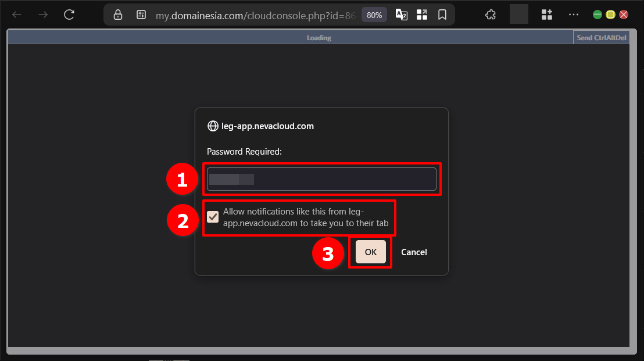The width and height of the screenshot is (644, 361).
Task: Click the 80% zoom badge
Action: pyautogui.click(x=374, y=15)
